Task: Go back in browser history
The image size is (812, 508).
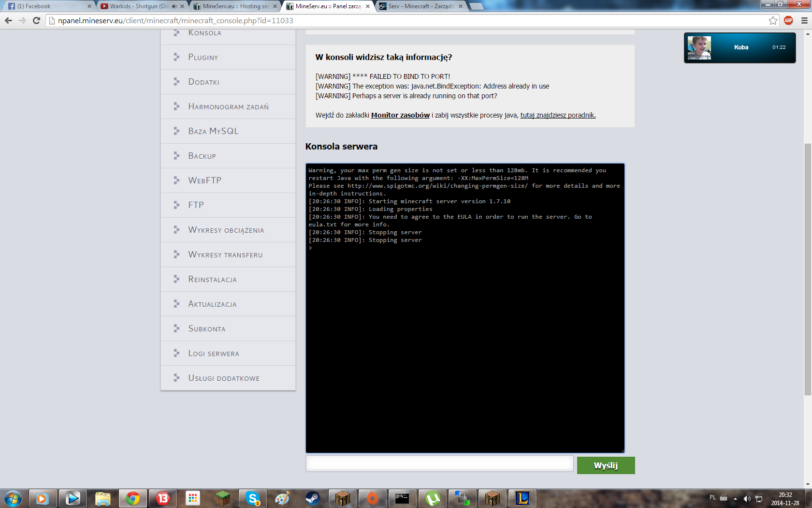Action: click(8, 20)
